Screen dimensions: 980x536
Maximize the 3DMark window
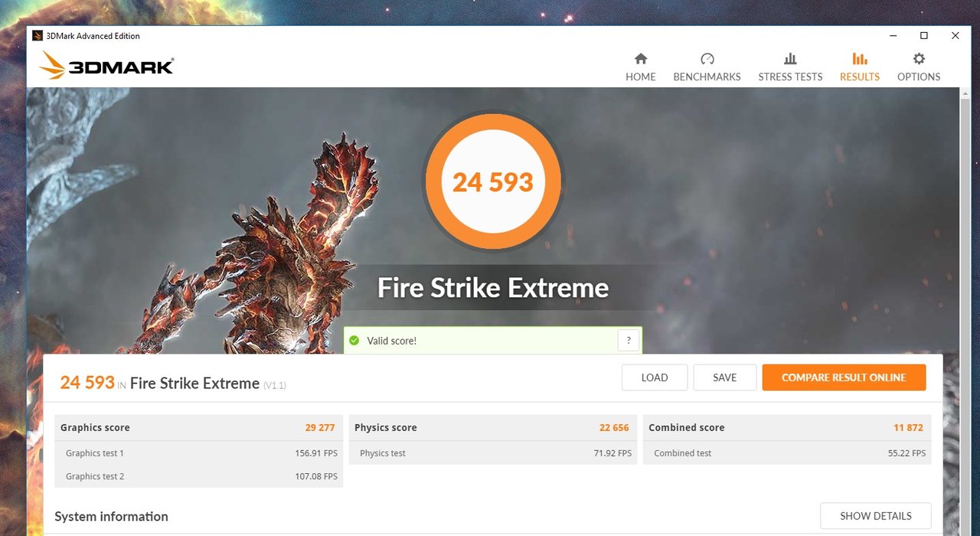[x=924, y=36]
